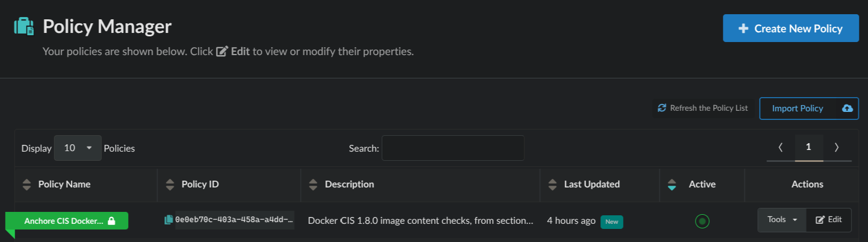Click Create New Policy button

pyautogui.click(x=790, y=28)
